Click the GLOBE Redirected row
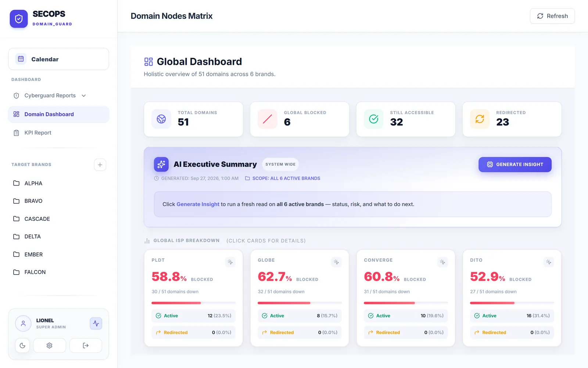The image size is (588, 368). 300,332
